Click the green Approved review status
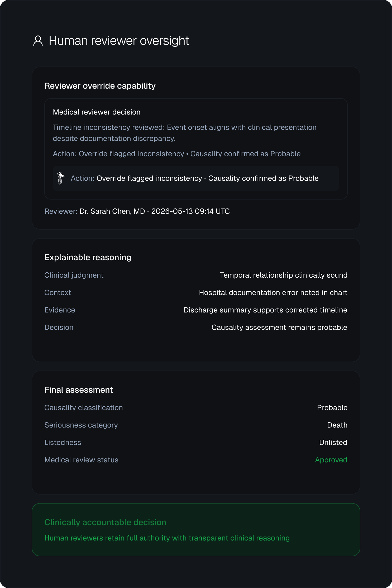The height and width of the screenshot is (588, 392). click(331, 460)
